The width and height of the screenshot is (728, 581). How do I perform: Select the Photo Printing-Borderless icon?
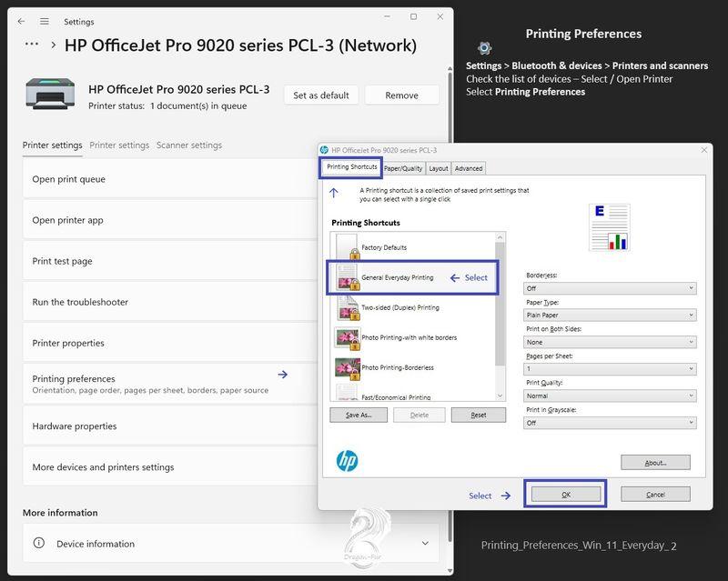348,368
